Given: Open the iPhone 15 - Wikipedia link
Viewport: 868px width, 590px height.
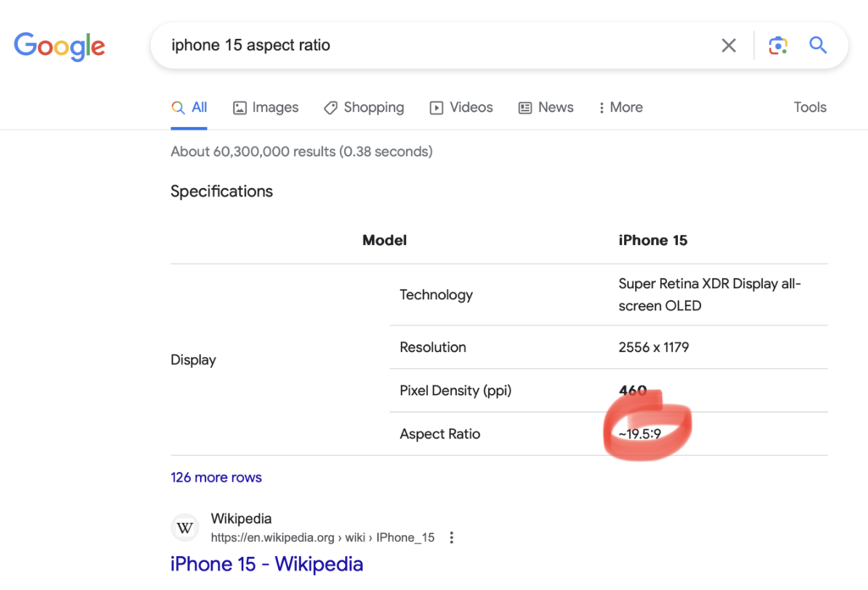Looking at the screenshot, I should click(266, 564).
